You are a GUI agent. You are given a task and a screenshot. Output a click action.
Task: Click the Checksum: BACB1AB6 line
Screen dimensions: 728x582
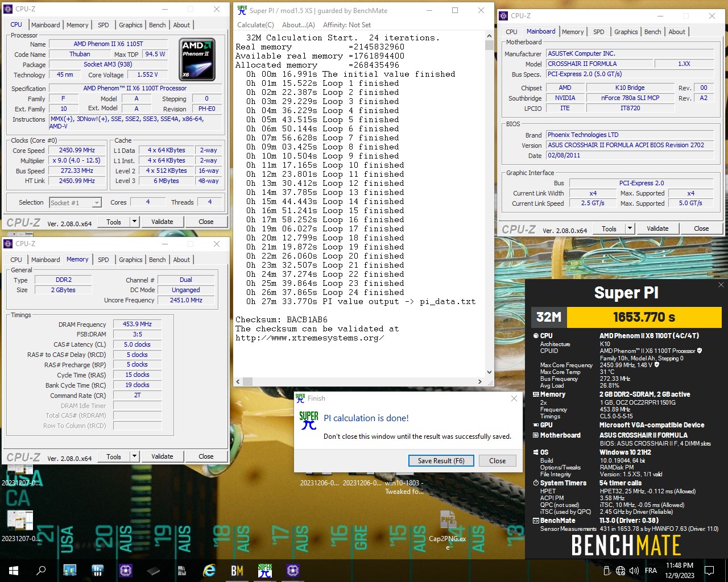(282, 320)
